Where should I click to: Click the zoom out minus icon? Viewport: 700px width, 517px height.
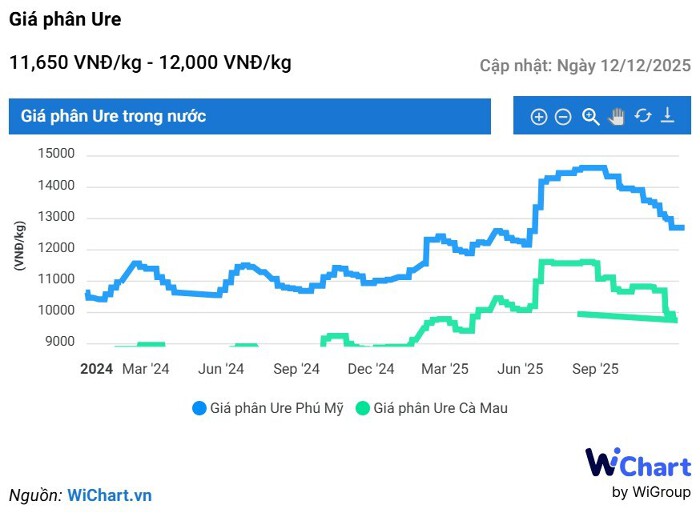click(563, 117)
